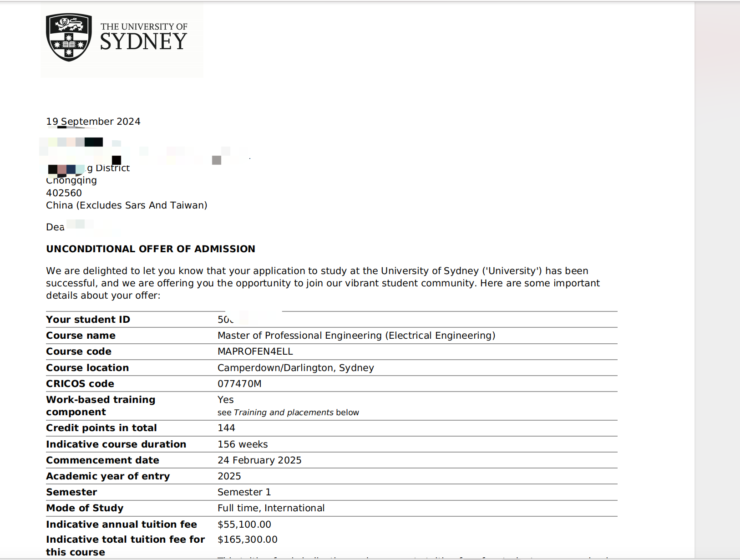740x560 pixels.
Task: Click the 'CRICOS code' row label
Action: point(80,384)
